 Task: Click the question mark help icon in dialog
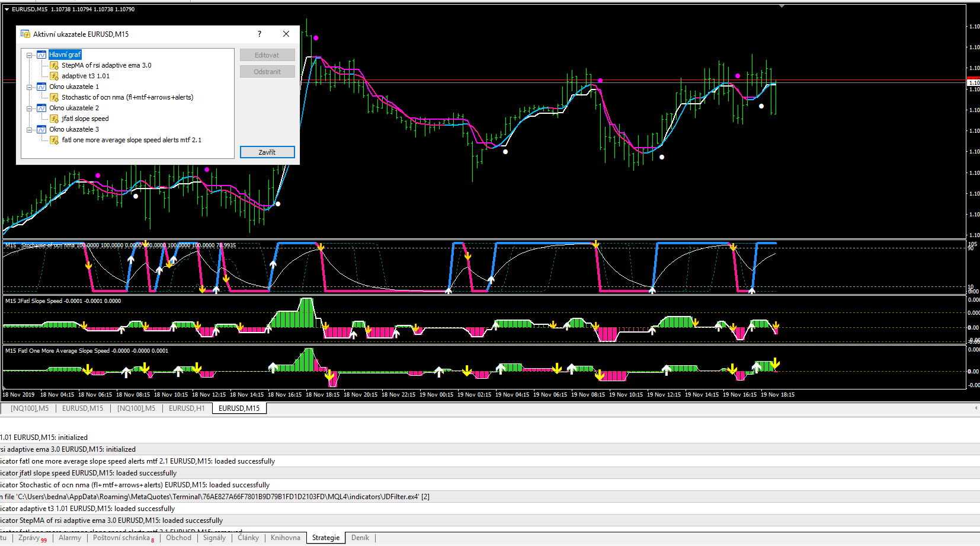click(260, 34)
